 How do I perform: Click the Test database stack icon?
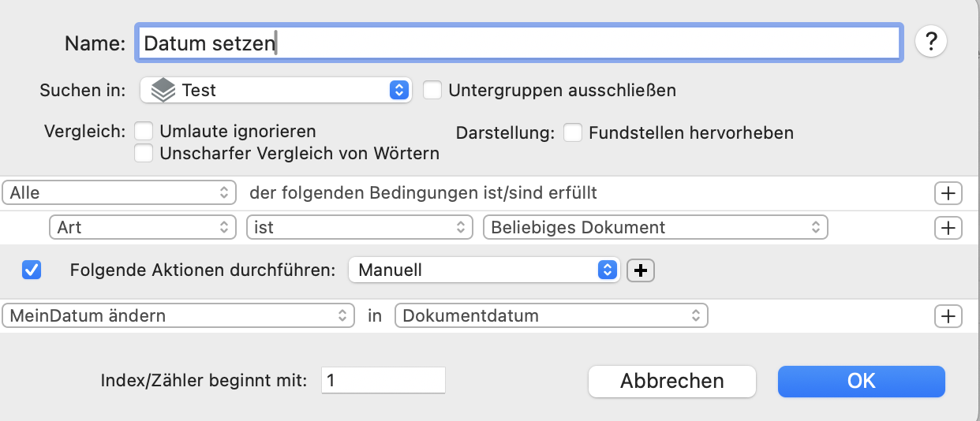tap(163, 90)
